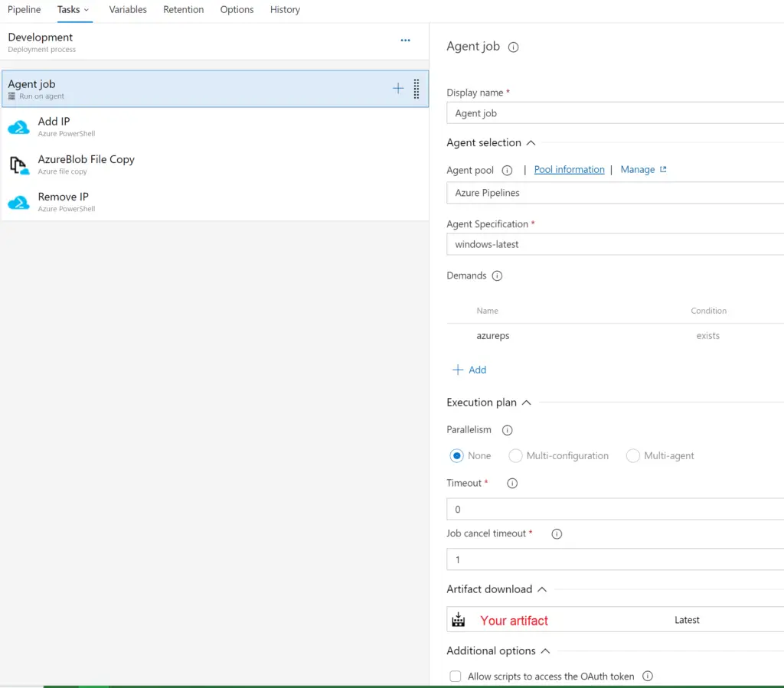Image resolution: width=784 pixels, height=688 pixels.
Task: Click the Your artifact download icon
Action: [459, 620]
